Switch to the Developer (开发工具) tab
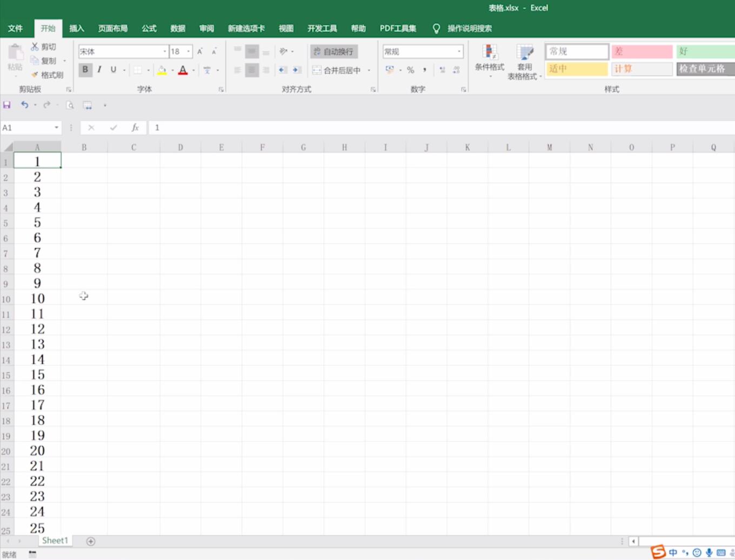Viewport: 735px width, 560px height. point(322,28)
